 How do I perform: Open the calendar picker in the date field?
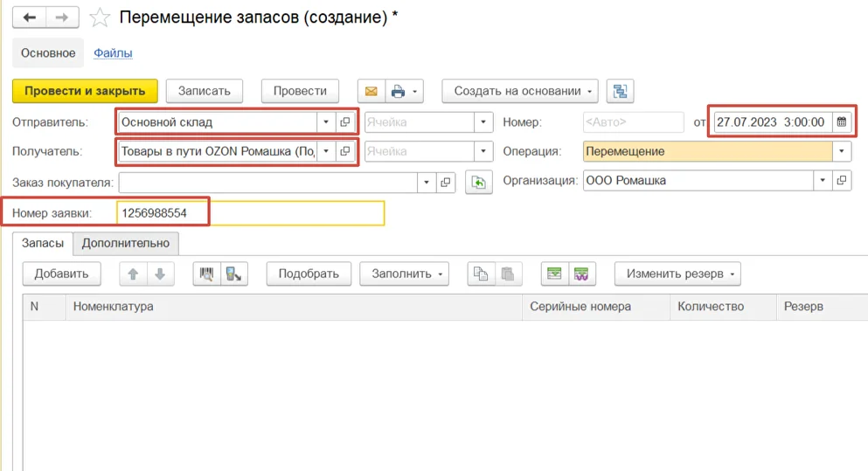(x=841, y=122)
